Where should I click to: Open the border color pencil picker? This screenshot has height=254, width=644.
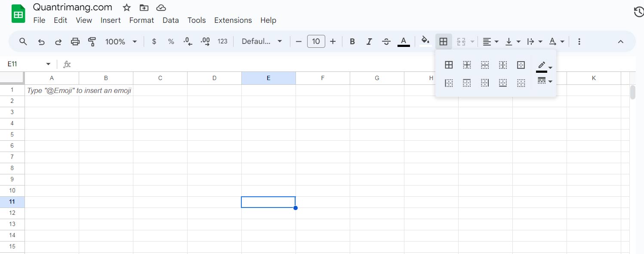543,66
